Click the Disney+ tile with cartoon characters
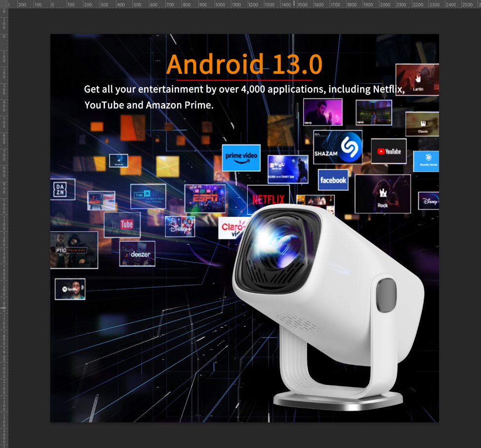The image size is (481, 448). pyautogui.click(x=180, y=226)
